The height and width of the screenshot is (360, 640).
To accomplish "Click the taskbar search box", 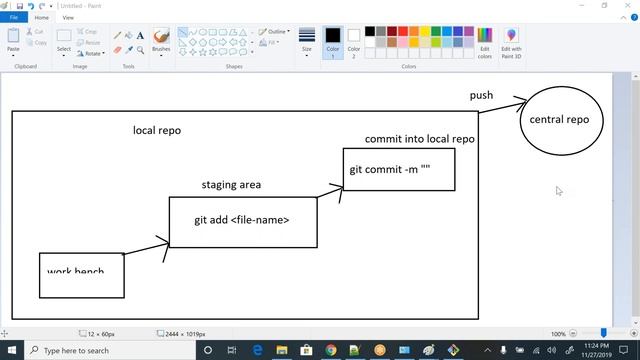I will (110, 350).
